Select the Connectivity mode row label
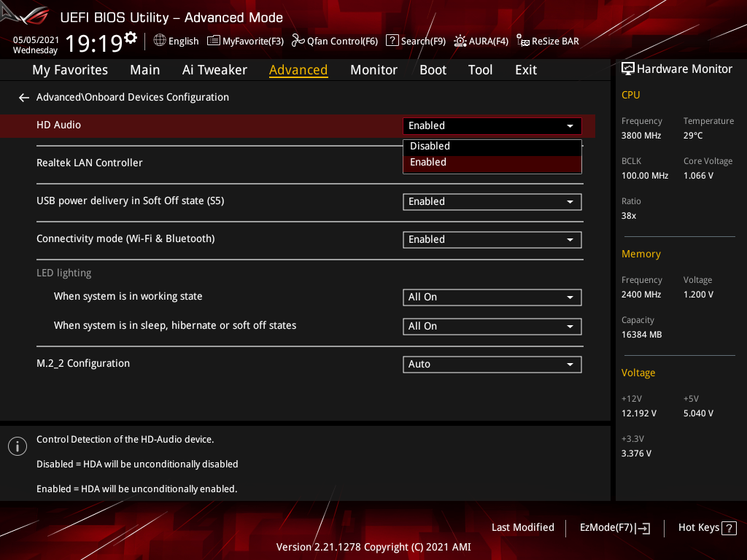The image size is (747, 560). [x=125, y=238]
